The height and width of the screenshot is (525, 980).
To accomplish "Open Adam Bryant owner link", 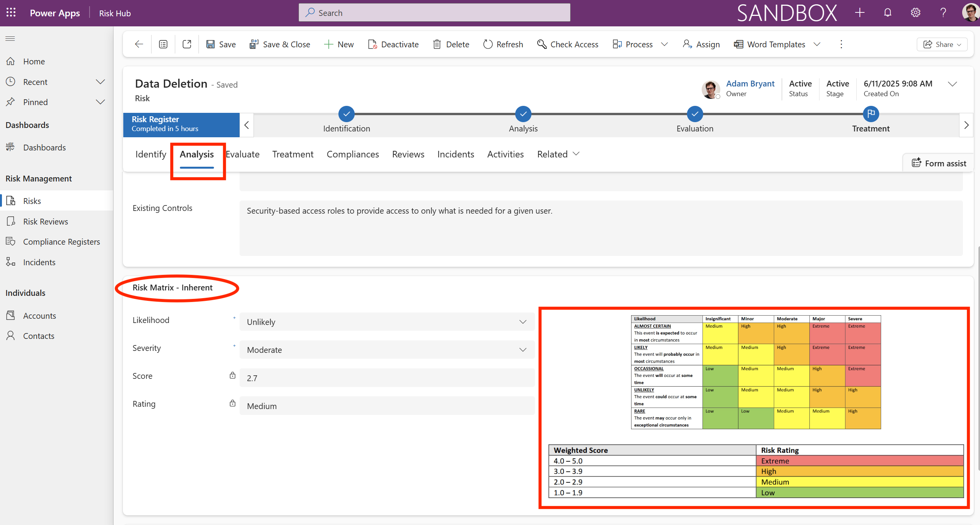I will [750, 83].
